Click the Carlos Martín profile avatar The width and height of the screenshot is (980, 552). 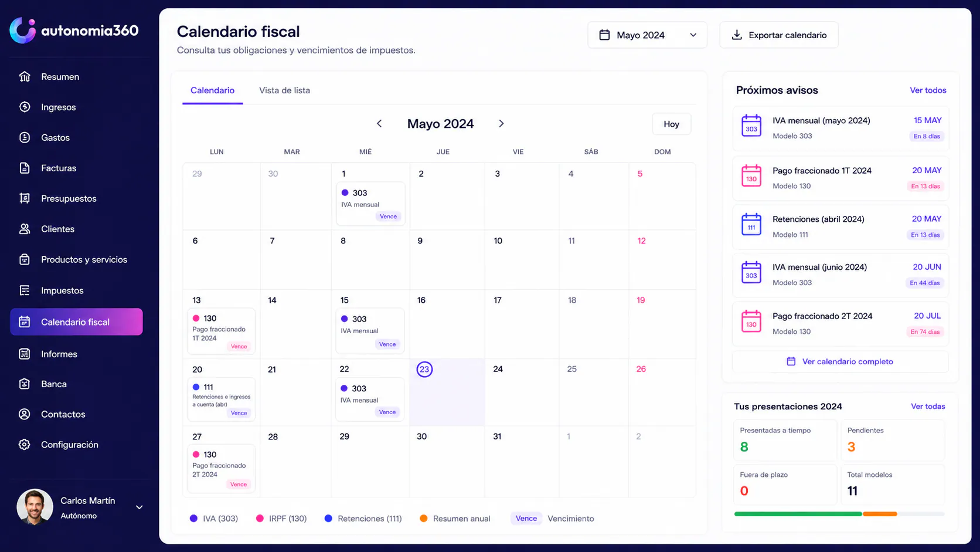(35, 507)
